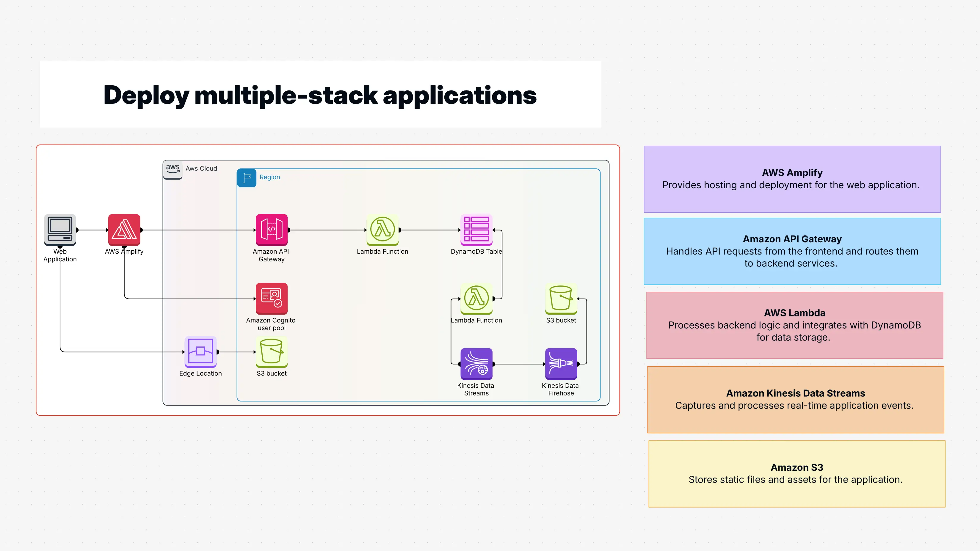
Task: Click the Deploy multiple-stack applications title
Action: click(x=320, y=95)
